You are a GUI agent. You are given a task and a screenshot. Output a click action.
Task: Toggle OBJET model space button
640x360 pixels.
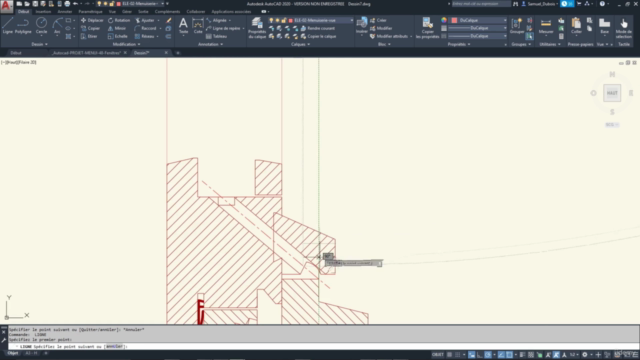tap(438, 355)
